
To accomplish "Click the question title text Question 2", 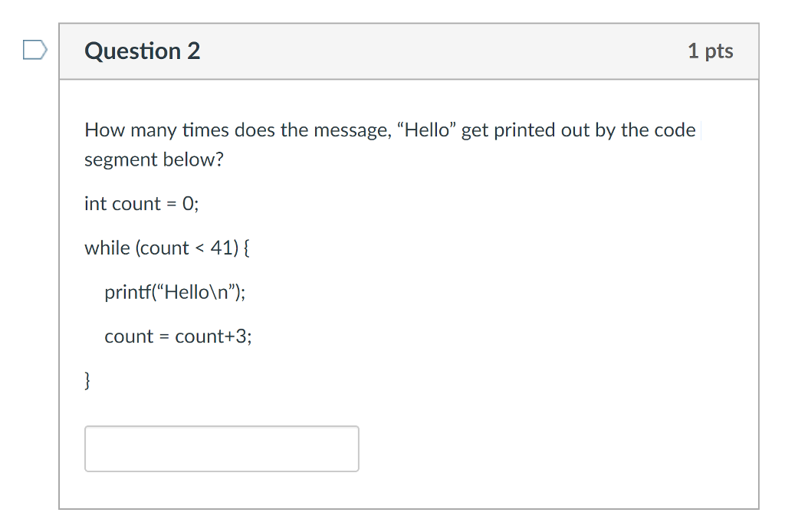I will pos(142,51).
